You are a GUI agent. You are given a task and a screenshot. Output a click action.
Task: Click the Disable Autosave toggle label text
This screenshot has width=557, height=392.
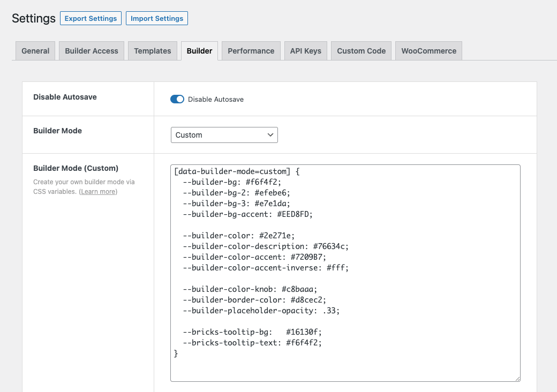coord(216,100)
